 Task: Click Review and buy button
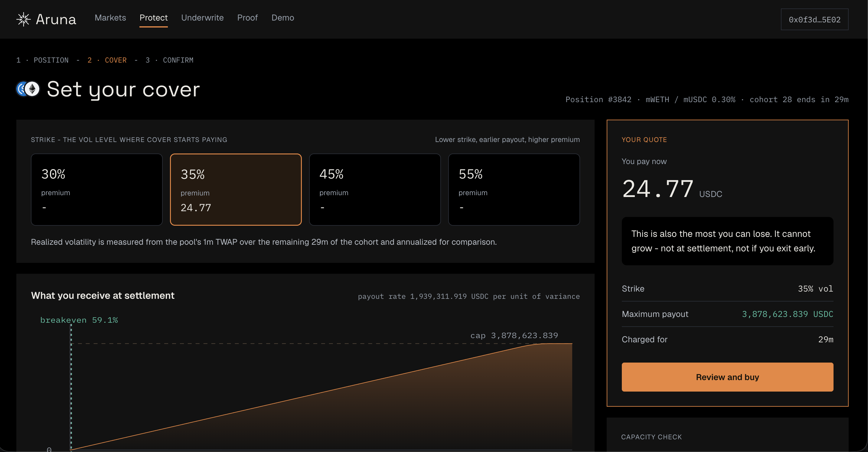click(x=727, y=377)
